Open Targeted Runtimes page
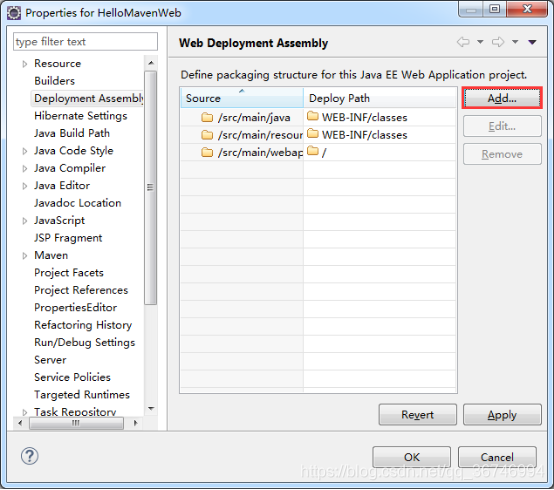The height and width of the screenshot is (490, 554). click(82, 395)
